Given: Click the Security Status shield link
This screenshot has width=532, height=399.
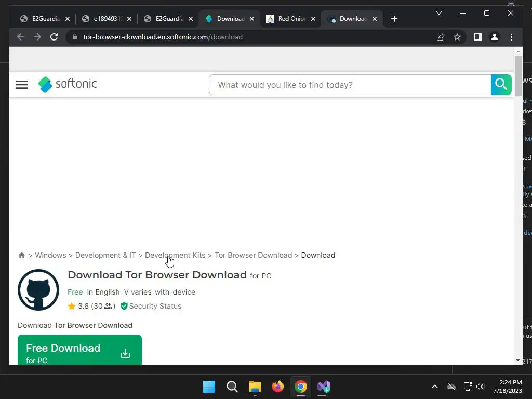Looking at the screenshot, I should pyautogui.click(x=151, y=306).
